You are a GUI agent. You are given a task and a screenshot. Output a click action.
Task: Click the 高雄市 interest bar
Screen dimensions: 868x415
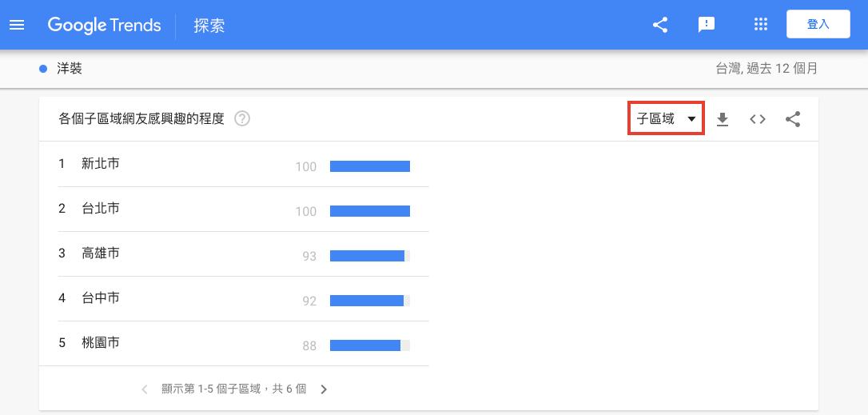[369, 256]
